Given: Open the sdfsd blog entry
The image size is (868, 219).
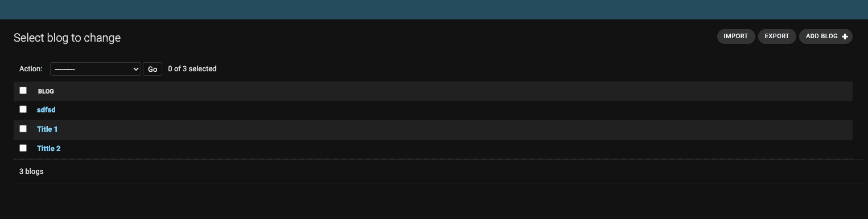Looking at the screenshot, I should pos(46,109).
